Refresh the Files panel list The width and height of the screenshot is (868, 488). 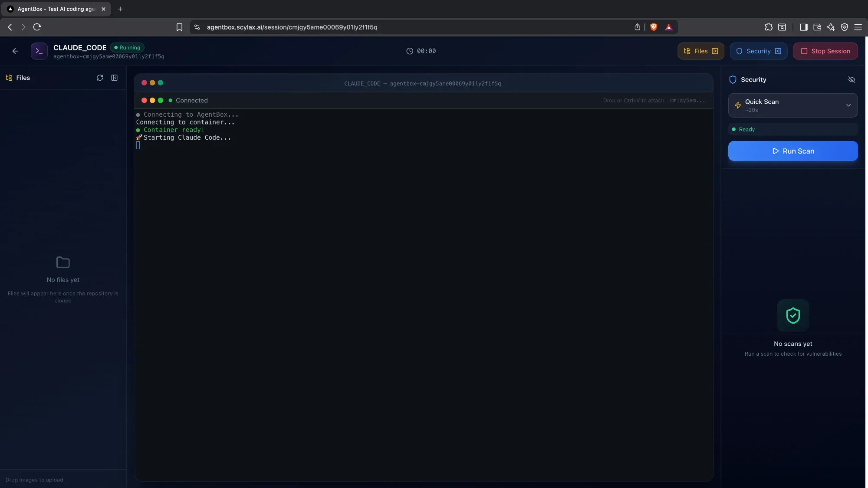[x=100, y=78]
